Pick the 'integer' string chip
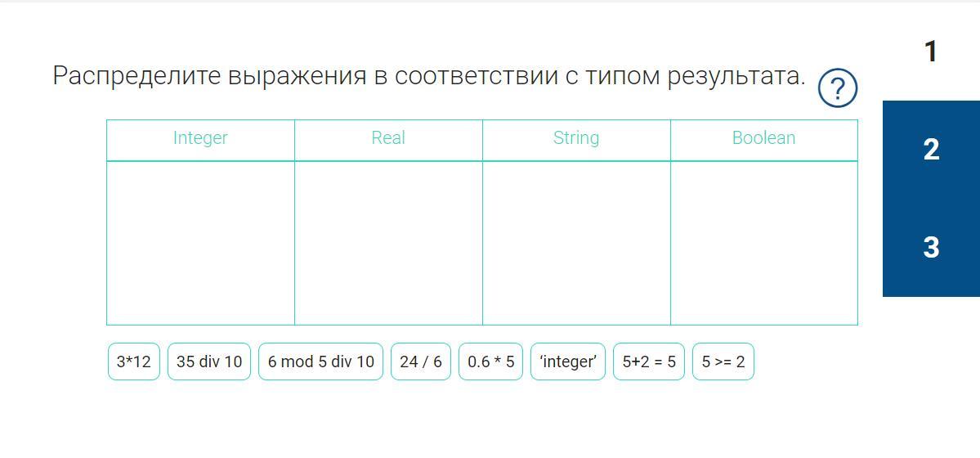 pos(568,361)
